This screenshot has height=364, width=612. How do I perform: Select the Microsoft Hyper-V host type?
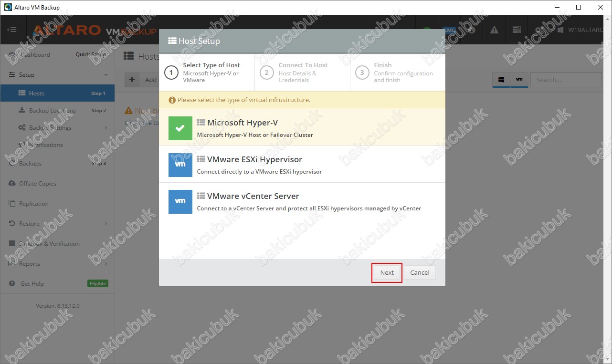(302, 128)
